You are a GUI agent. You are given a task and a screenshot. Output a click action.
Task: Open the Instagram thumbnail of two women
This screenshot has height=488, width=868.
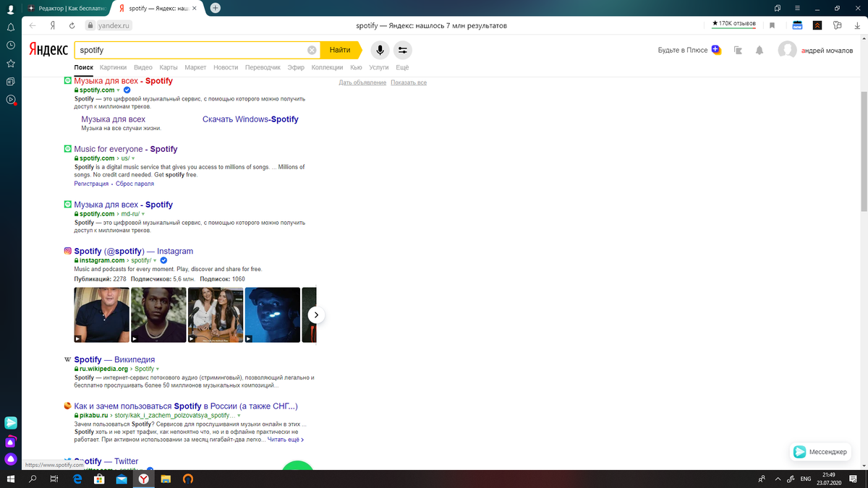(x=216, y=315)
